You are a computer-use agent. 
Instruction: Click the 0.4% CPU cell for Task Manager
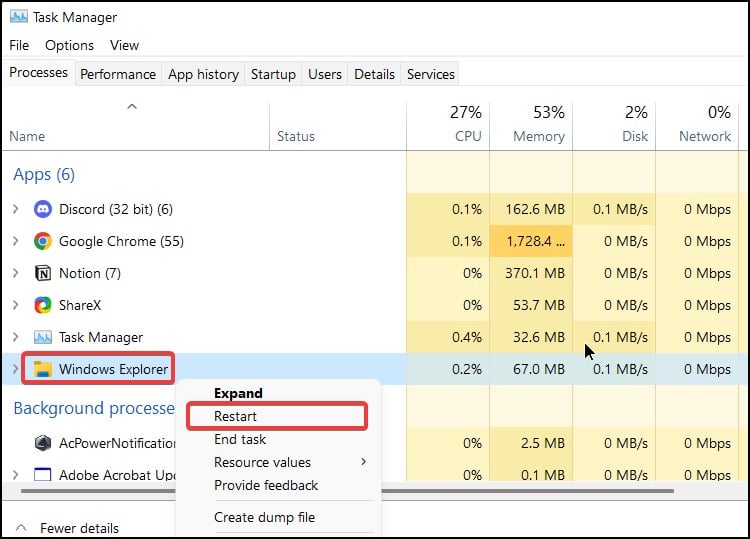(x=448, y=337)
